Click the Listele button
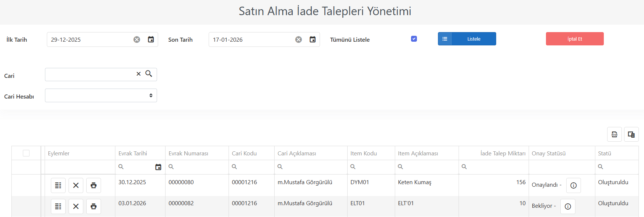 pyautogui.click(x=467, y=39)
